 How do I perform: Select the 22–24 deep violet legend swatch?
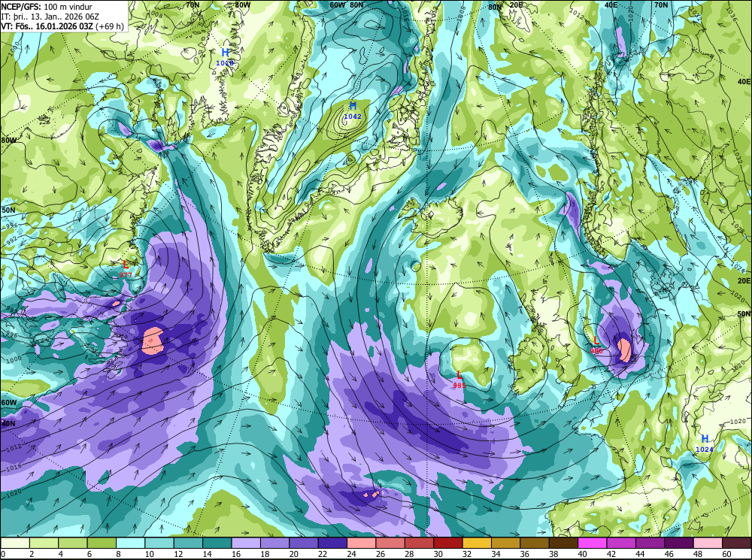332,543
